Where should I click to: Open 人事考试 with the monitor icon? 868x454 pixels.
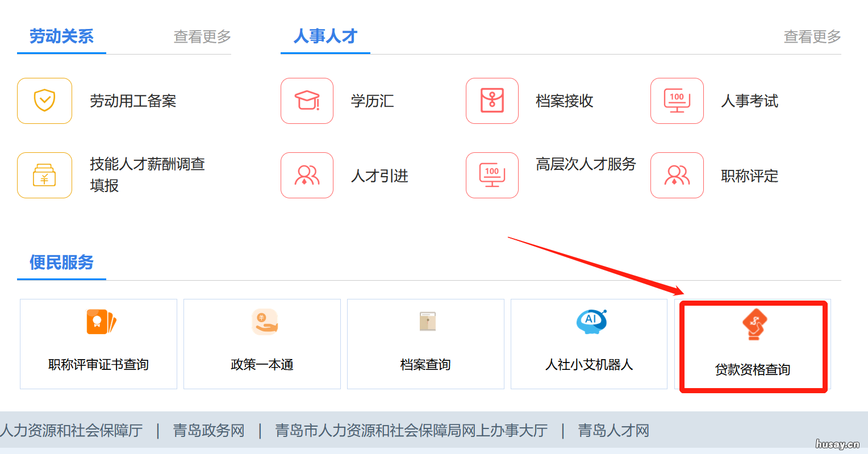point(677,101)
